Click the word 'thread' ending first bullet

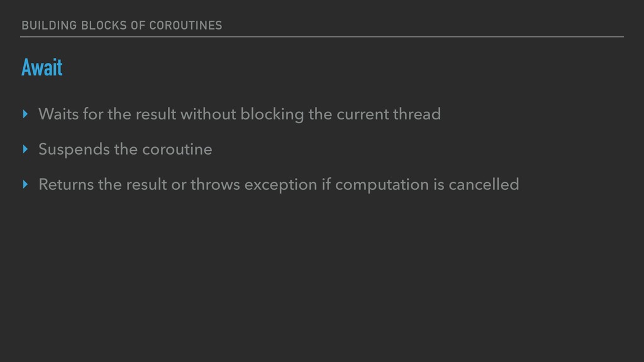tap(417, 114)
